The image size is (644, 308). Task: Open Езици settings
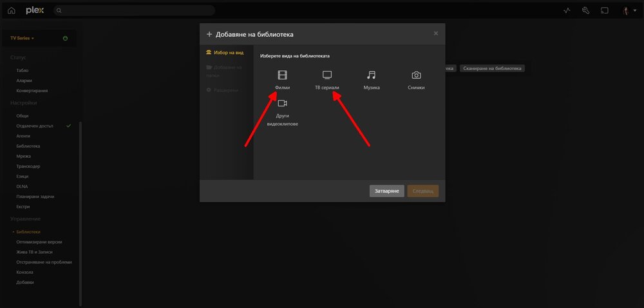tap(23, 176)
